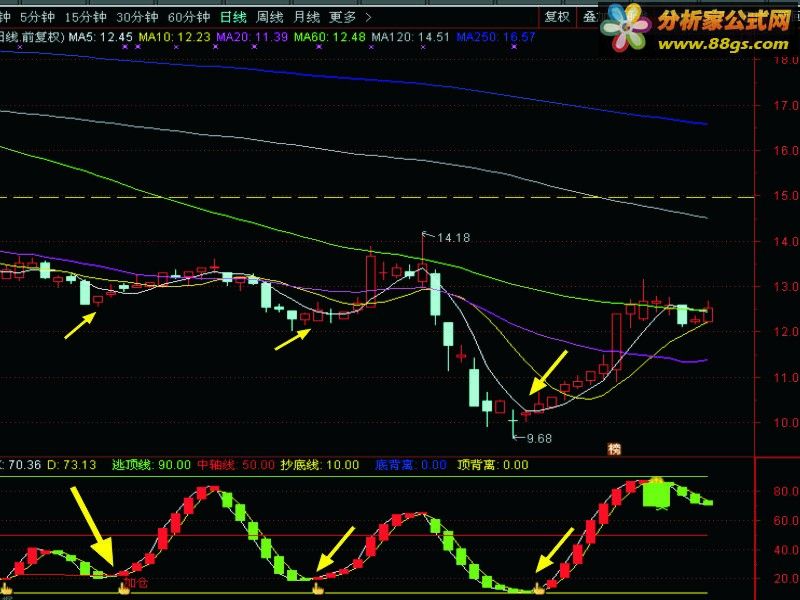Click the 逃顶线: 90.00 label
The width and height of the screenshot is (800, 600).
click(x=151, y=465)
